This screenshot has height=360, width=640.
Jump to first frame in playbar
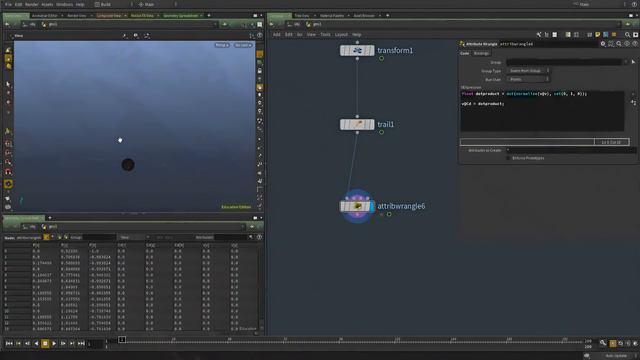pos(9,344)
